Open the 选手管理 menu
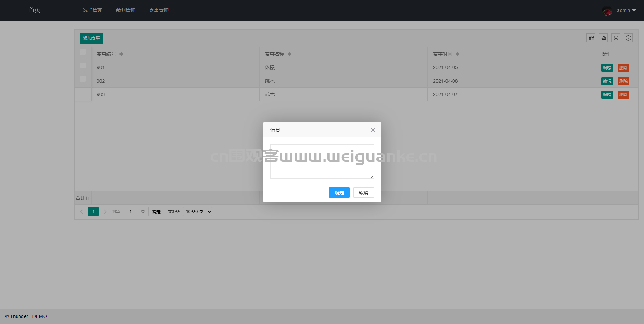Viewport: 644px width, 324px height. [x=93, y=10]
